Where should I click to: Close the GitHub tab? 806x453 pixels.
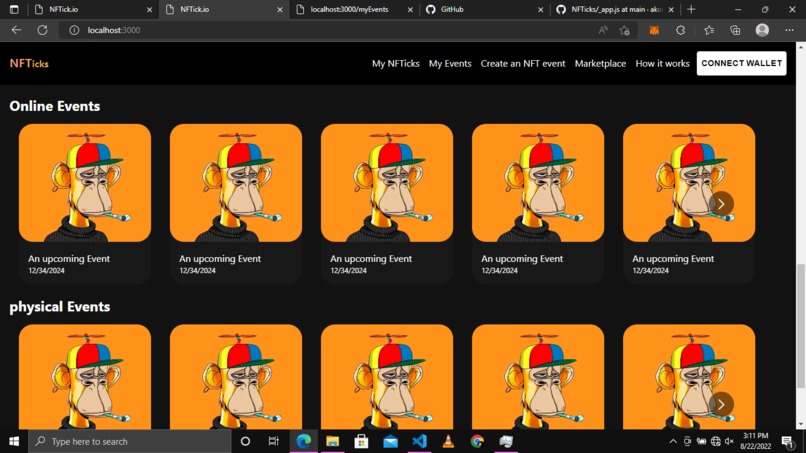coord(540,9)
